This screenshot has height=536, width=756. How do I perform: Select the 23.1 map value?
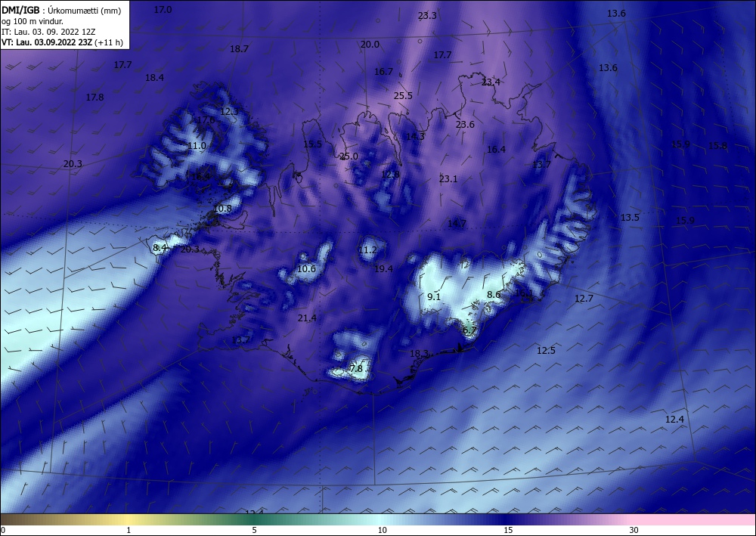(448, 179)
